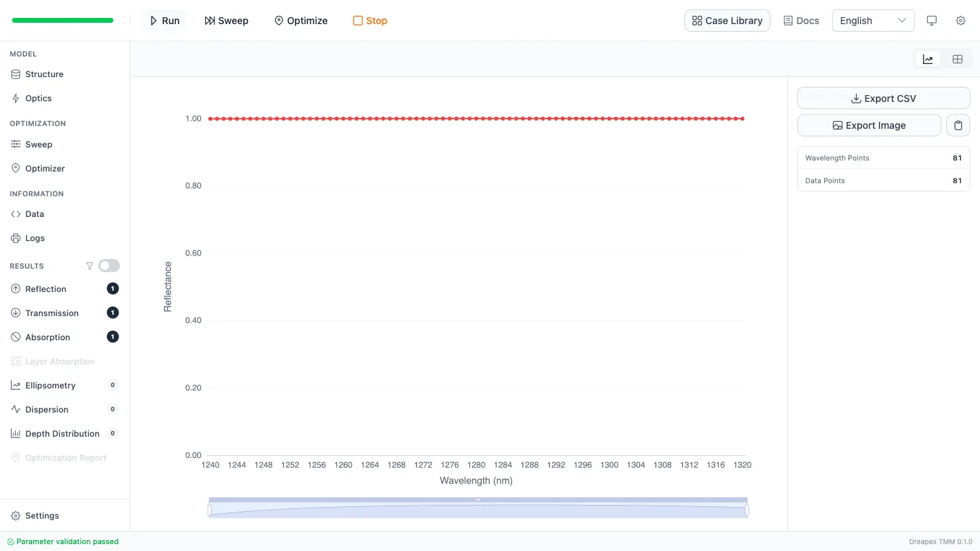This screenshot has height=551, width=980.
Task: Click the Logs printer icon
Action: click(16, 238)
